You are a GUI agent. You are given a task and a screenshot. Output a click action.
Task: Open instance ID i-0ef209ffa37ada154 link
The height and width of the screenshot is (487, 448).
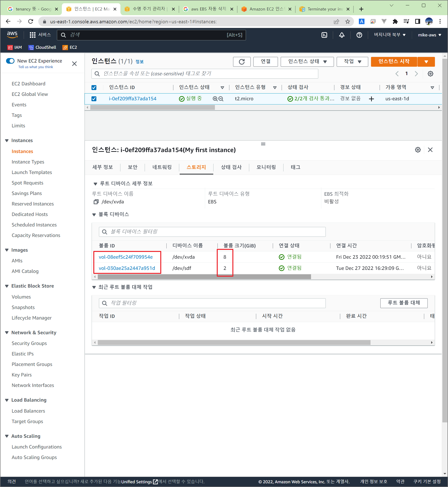[133, 99]
